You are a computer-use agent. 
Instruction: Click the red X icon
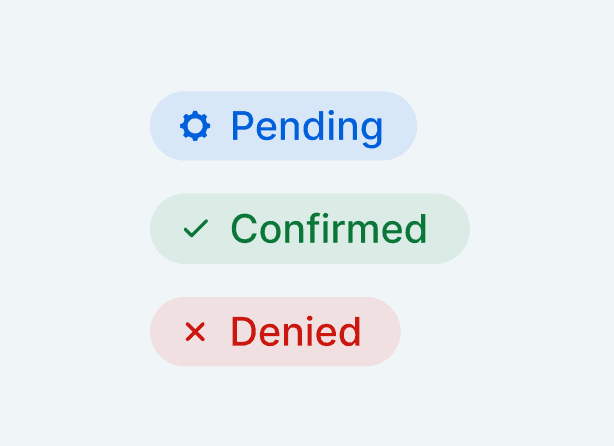(195, 332)
